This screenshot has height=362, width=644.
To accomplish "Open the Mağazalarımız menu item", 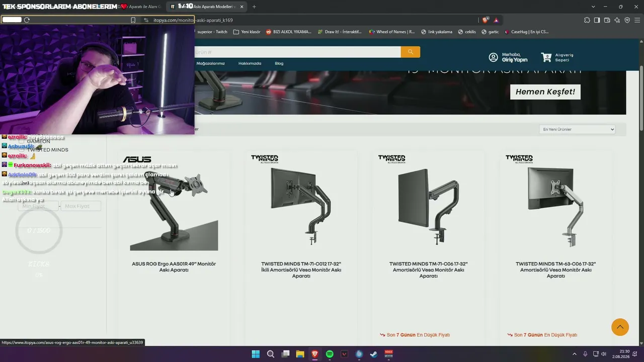I will coord(210,63).
